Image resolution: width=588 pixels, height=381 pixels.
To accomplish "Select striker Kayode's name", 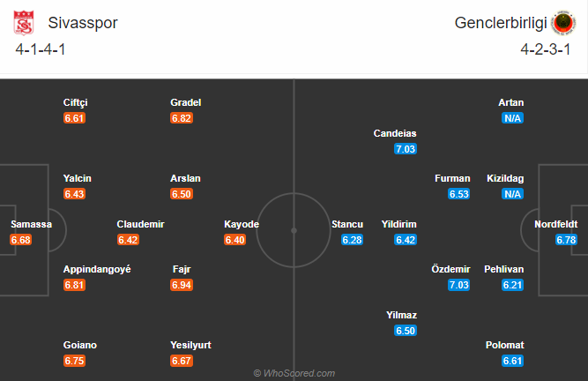I will coord(242,224).
